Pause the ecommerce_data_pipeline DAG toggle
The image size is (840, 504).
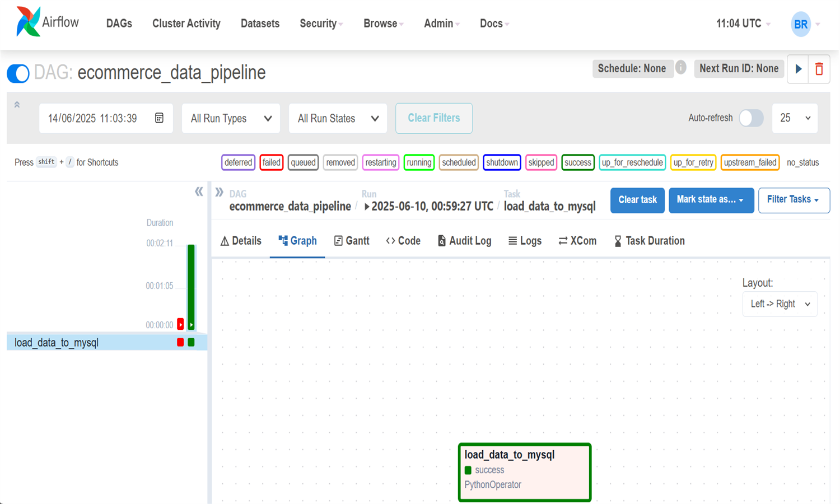[x=18, y=73]
